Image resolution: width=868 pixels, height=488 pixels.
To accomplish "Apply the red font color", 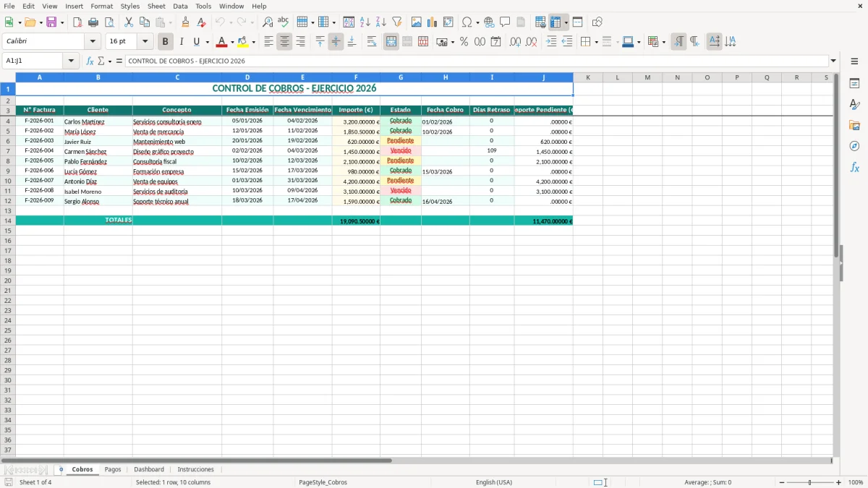I will pyautogui.click(x=221, y=42).
